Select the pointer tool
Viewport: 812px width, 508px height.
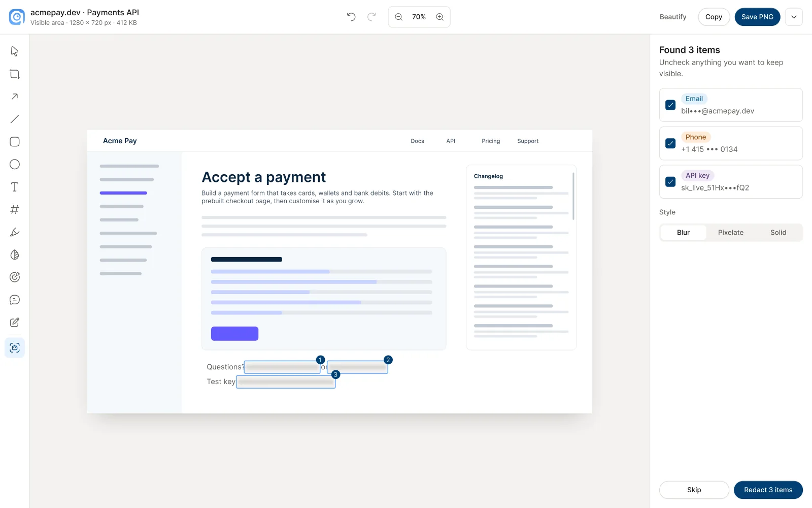click(x=15, y=51)
